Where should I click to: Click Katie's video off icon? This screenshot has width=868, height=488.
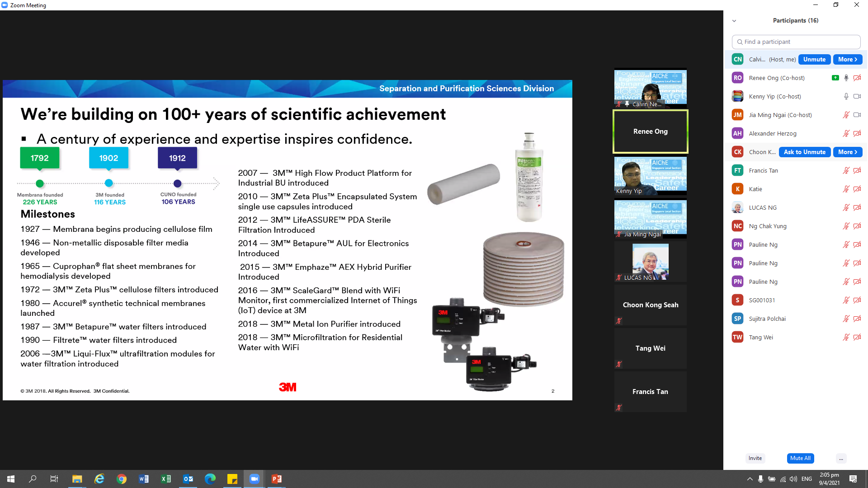click(857, 189)
